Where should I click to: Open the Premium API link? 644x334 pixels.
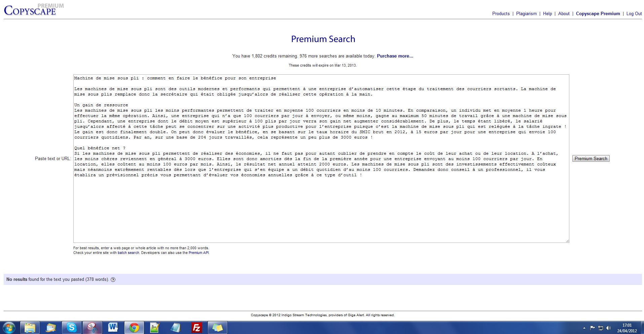(x=198, y=253)
